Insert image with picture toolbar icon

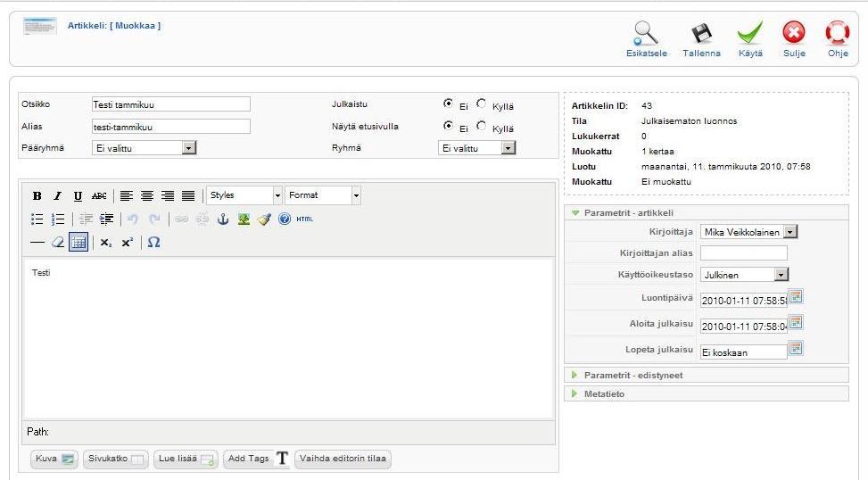click(244, 219)
